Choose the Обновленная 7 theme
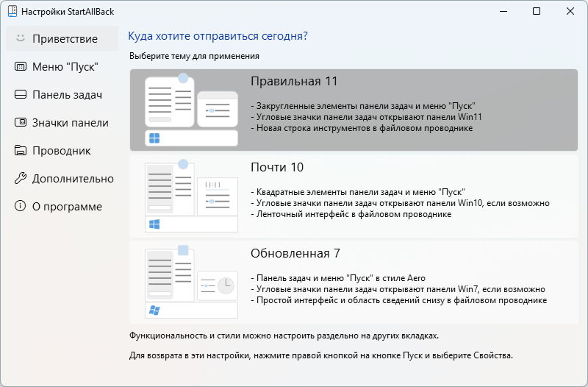This screenshot has height=387, width=588. click(x=354, y=282)
